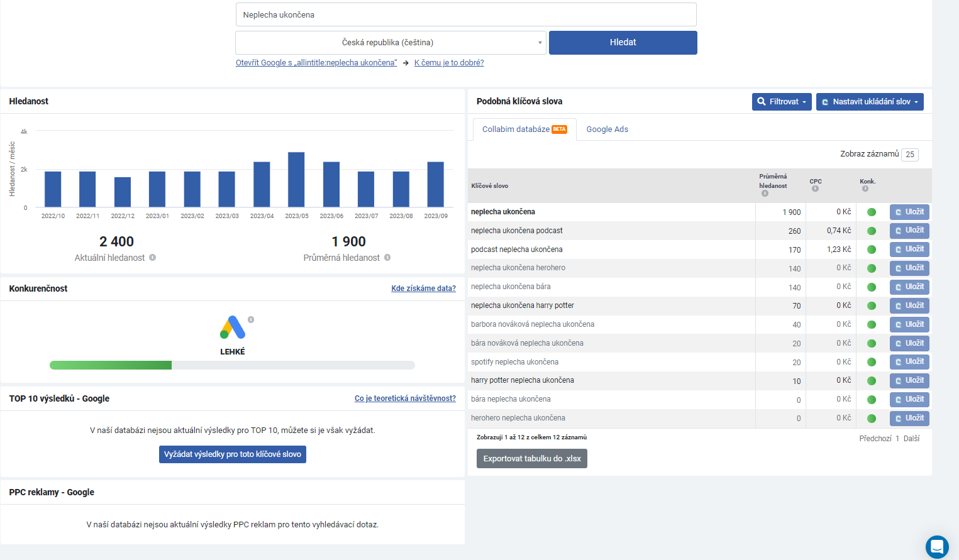The image size is (959, 560).
Task: Save keyword bára nováková neplecha ukončena
Action: pyautogui.click(x=909, y=343)
